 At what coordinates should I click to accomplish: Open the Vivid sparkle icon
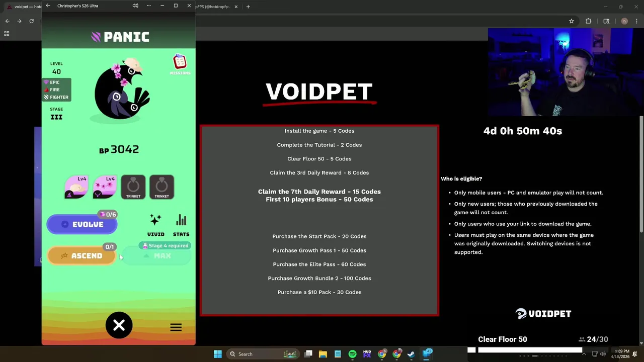pyautogui.click(x=155, y=225)
